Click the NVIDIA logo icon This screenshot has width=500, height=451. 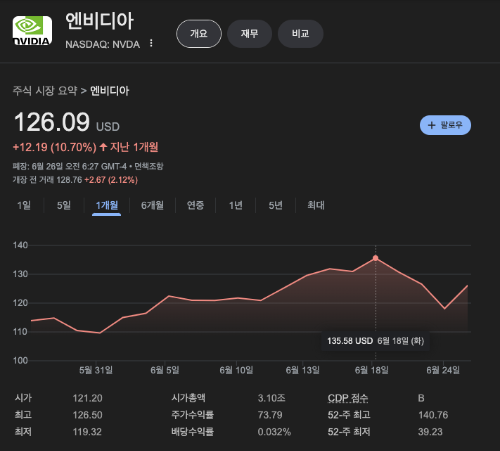32,31
